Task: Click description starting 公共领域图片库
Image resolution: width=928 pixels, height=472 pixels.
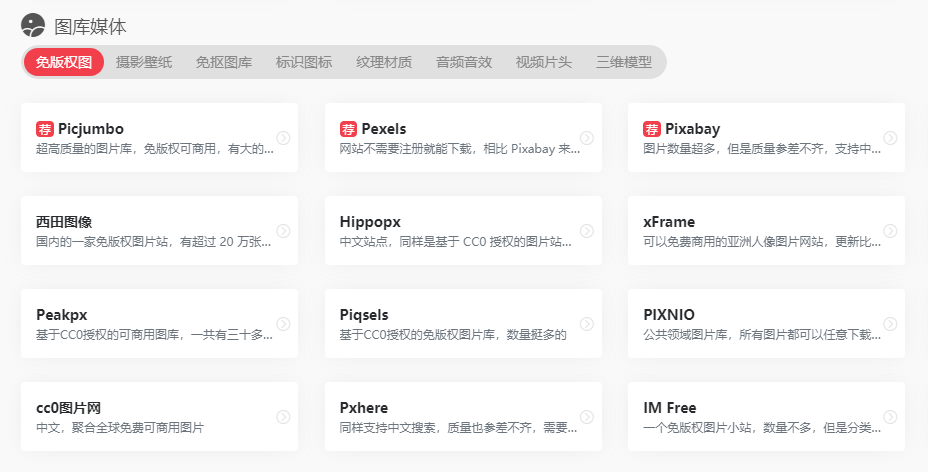Action: (x=762, y=335)
